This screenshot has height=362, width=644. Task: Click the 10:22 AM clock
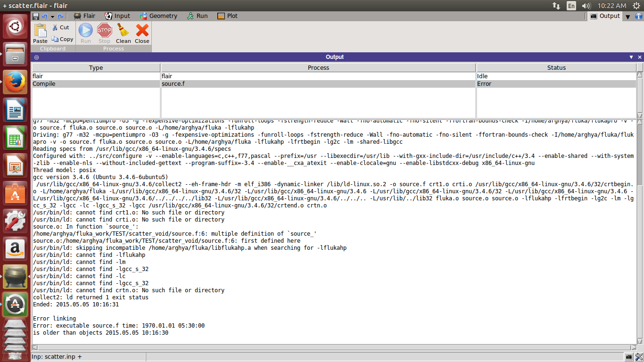click(x=611, y=6)
